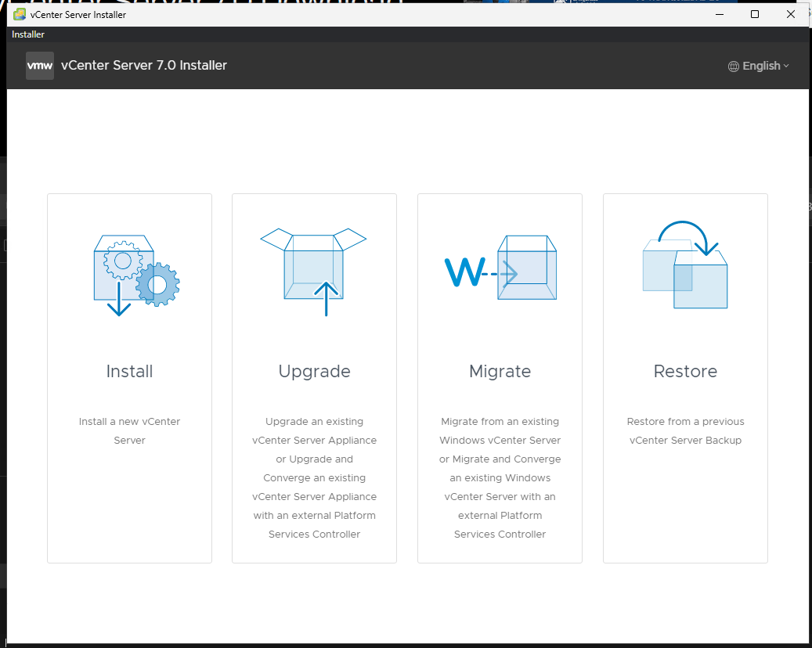Click the vCenter Server Installer title bar icon
This screenshot has width=812, height=648.
(20, 14)
